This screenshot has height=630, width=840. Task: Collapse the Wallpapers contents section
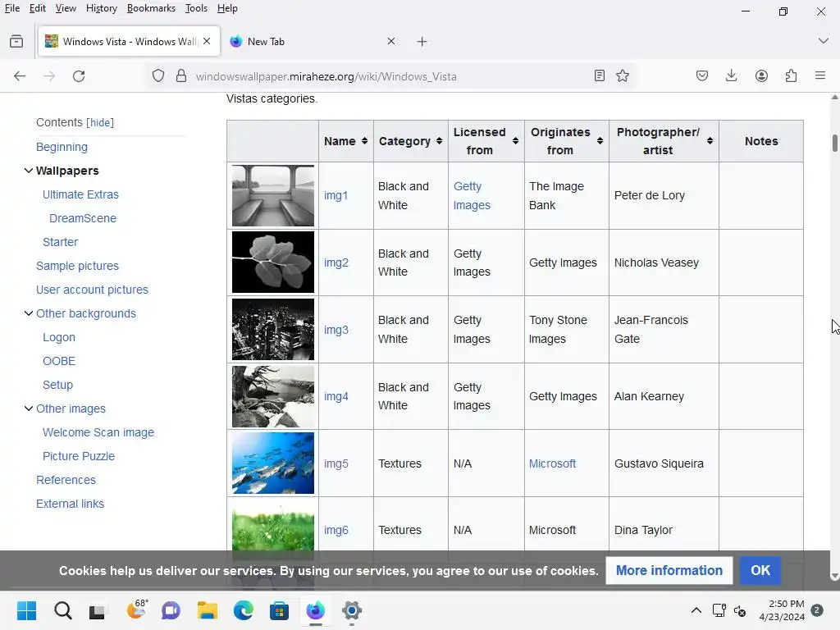click(29, 171)
